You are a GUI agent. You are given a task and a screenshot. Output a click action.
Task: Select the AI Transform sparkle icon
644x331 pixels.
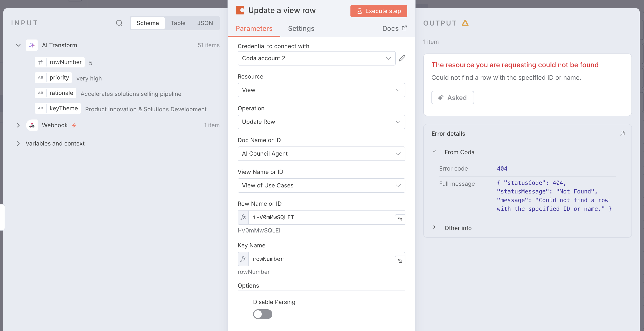tap(32, 45)
